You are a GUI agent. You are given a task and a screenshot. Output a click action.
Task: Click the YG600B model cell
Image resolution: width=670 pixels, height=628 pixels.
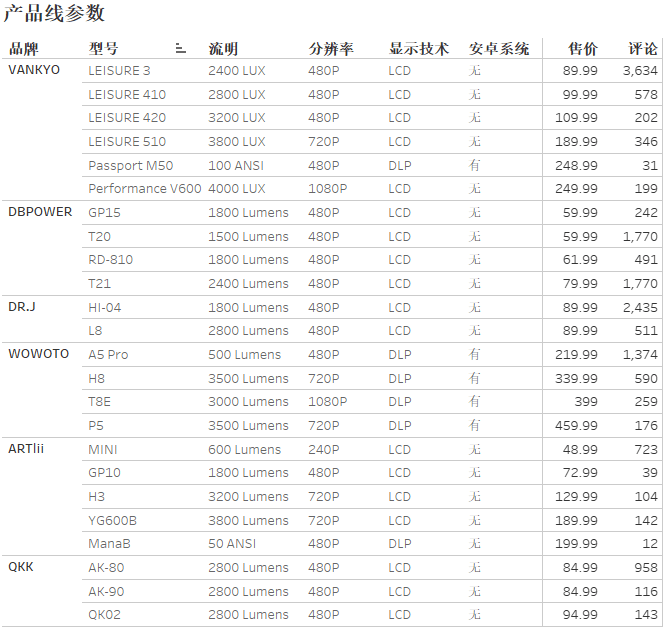(112, 520)
